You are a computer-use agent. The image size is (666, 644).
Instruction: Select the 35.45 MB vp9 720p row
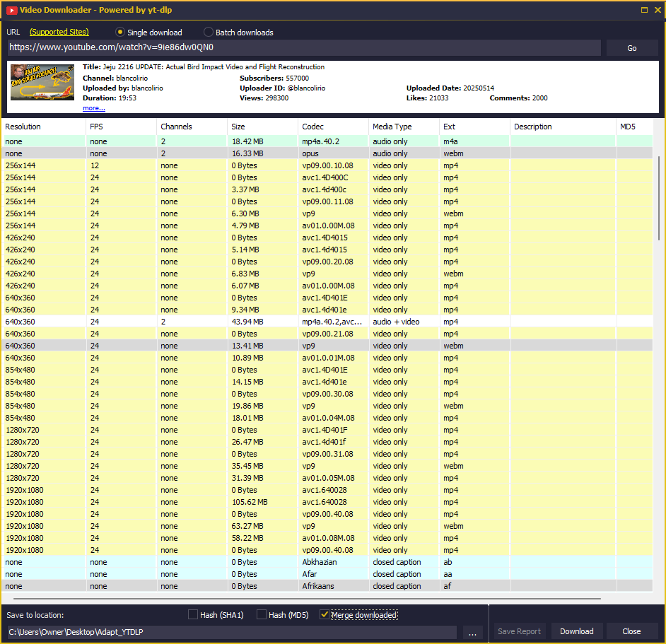click(x=327, y=466)
